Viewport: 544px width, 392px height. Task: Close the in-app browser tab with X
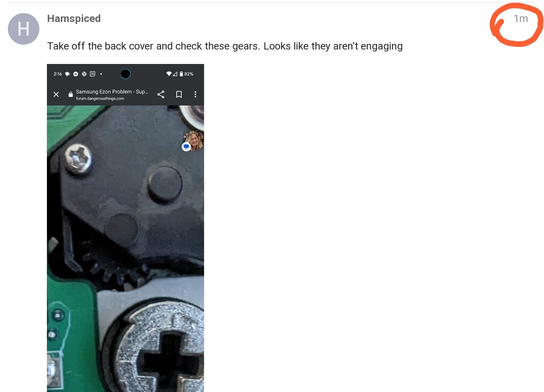(x=56, y=94)
